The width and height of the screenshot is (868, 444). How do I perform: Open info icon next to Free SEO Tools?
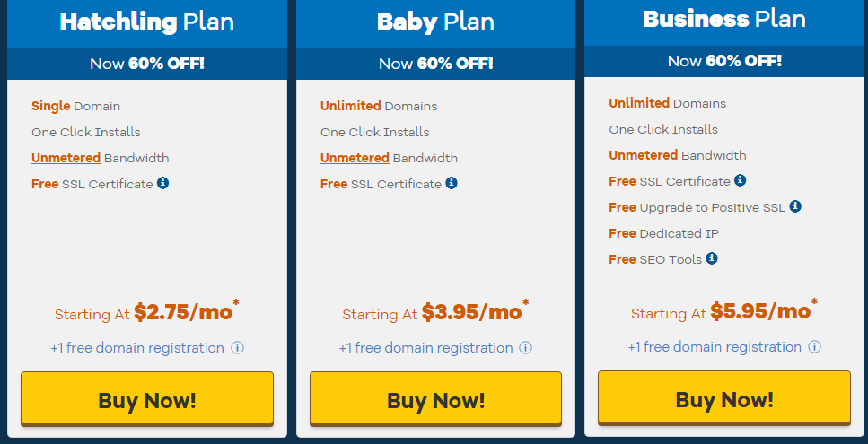coord(712,258)
